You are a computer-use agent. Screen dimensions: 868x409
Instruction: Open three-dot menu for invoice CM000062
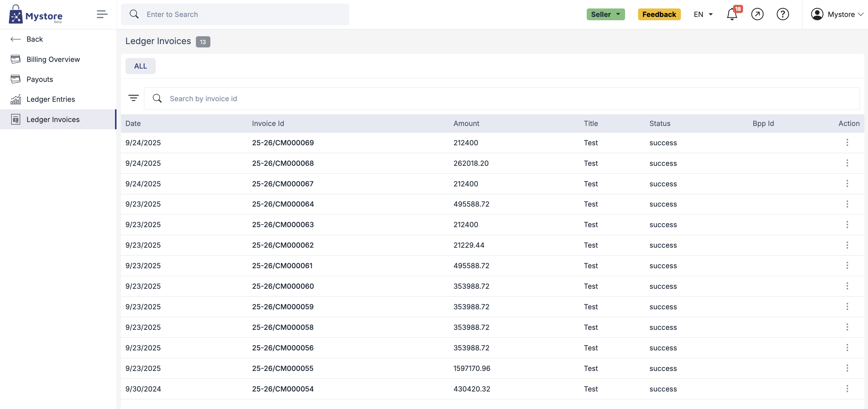[847, 245]
